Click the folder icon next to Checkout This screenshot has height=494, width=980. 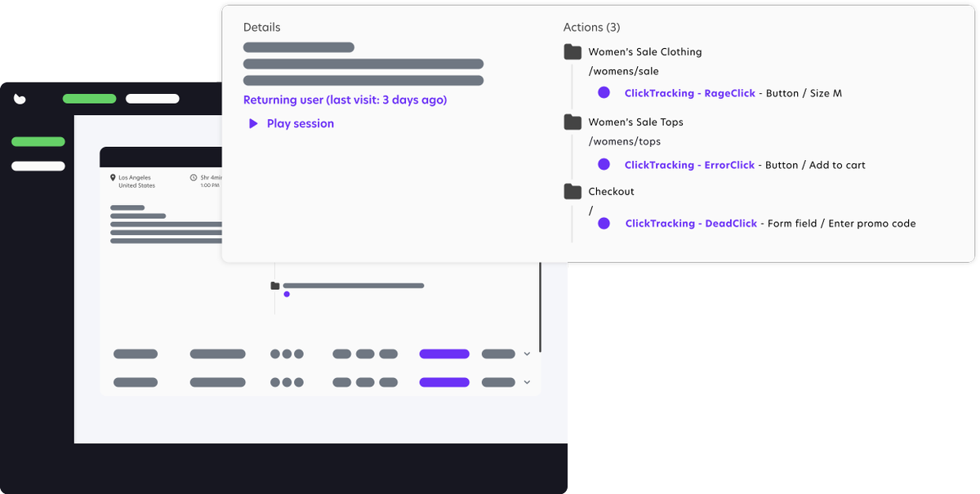(572, 192)
